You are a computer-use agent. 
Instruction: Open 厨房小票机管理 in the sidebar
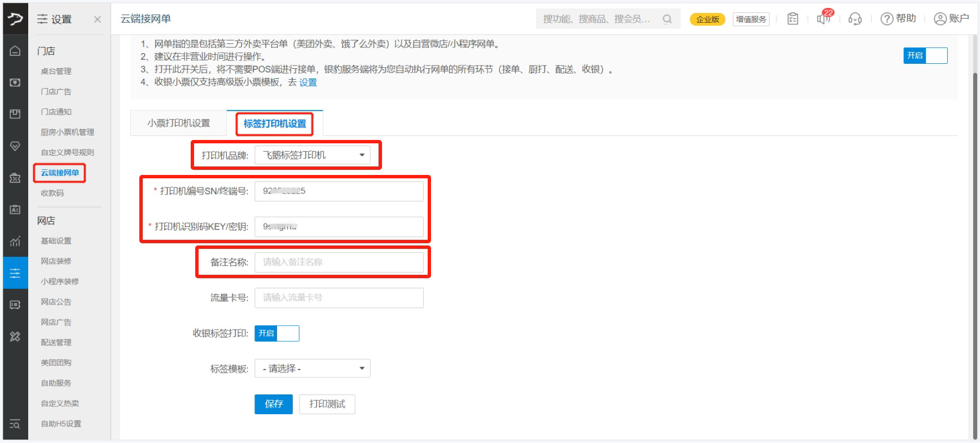(x=67, y=132)
